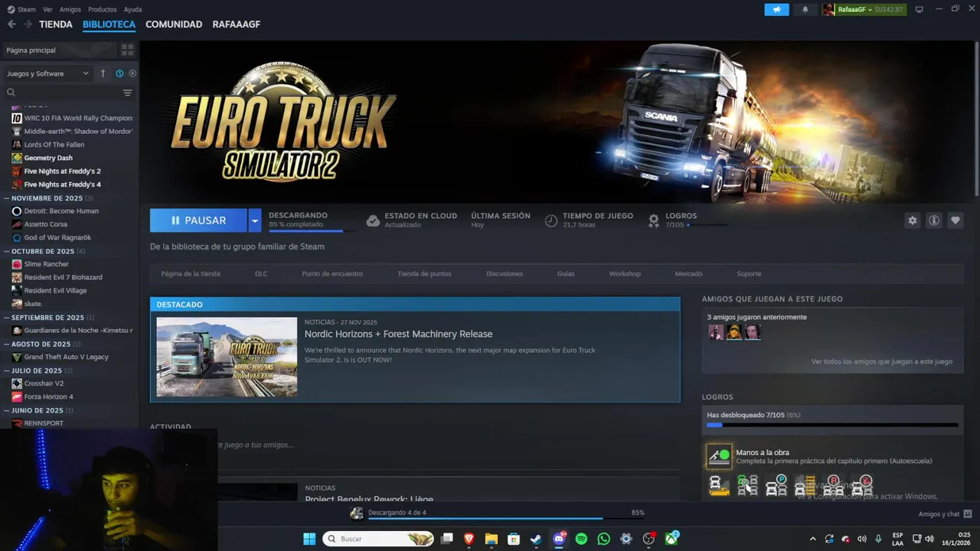Open Amigos y chat panel
Viewport: 980px width, 551px height.
[945, 514]
